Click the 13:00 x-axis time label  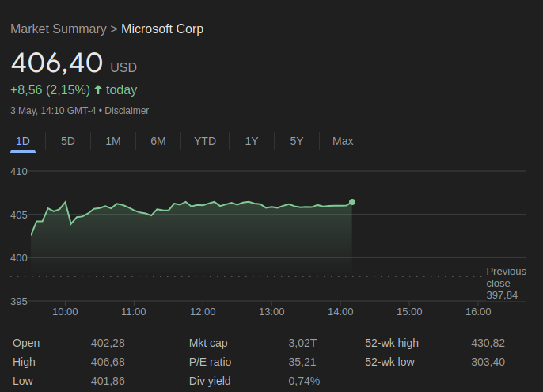tap(271, 312)
